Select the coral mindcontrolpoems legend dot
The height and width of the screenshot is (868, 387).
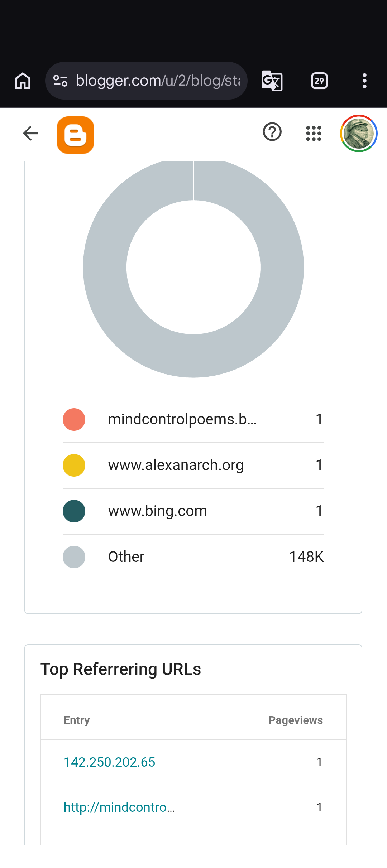pyautogui.click(x=74, y=419)
